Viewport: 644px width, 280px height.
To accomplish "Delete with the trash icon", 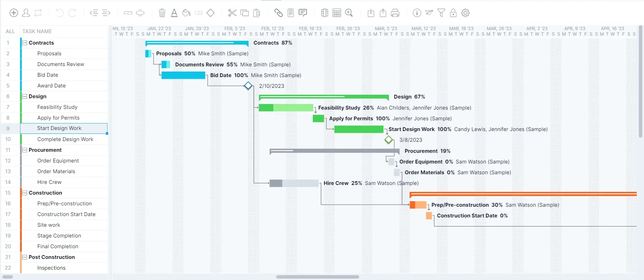I will 162,13.
